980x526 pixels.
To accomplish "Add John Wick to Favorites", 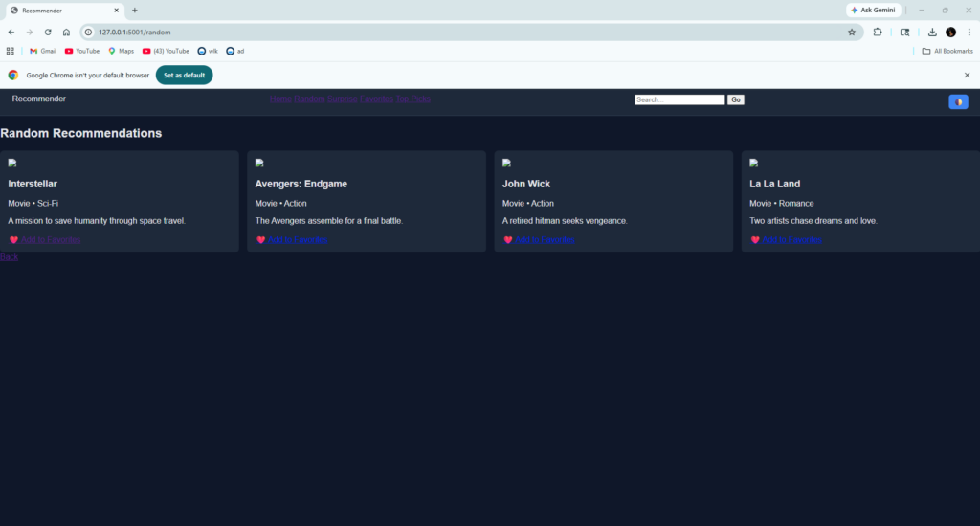I will pos(545,240).
